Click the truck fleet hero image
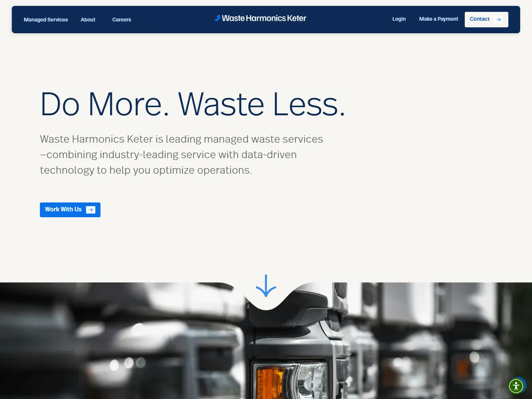 click(x=266, y=341)
